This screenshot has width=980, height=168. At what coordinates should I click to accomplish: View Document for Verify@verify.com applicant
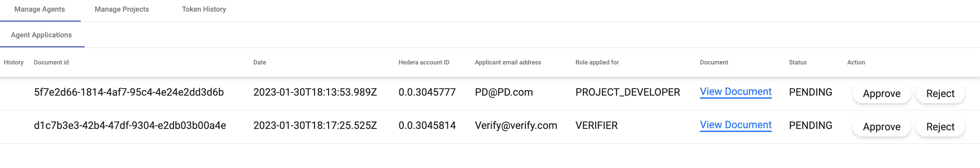click(x=736, y=125)
